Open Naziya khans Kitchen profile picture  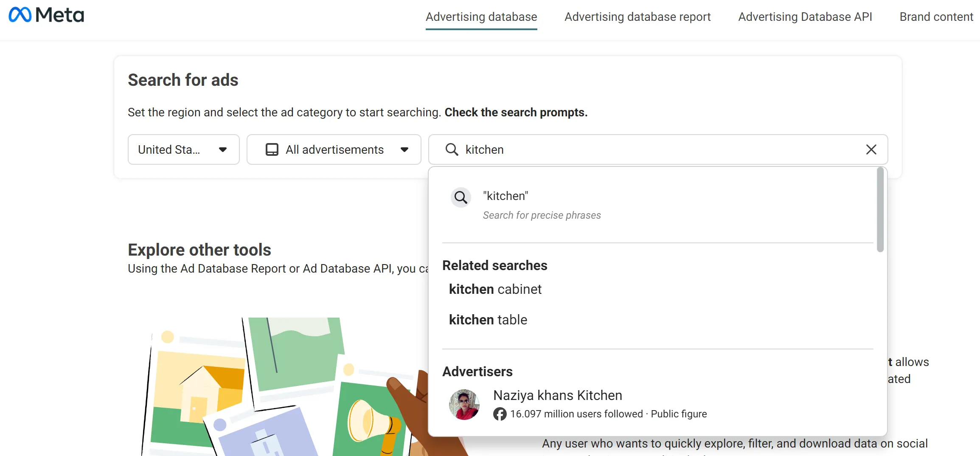point(464,404)
